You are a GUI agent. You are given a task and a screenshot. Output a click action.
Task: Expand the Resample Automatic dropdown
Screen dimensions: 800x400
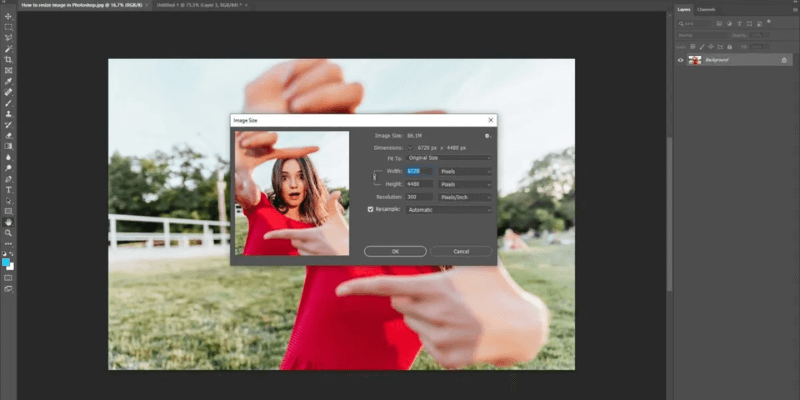(448, 209)
